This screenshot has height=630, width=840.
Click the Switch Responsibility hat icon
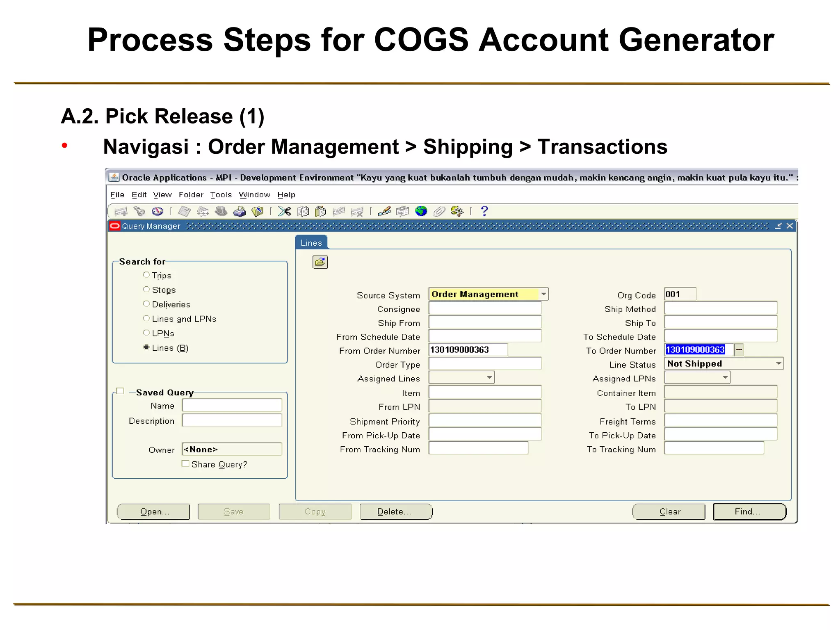click(221, 211)
